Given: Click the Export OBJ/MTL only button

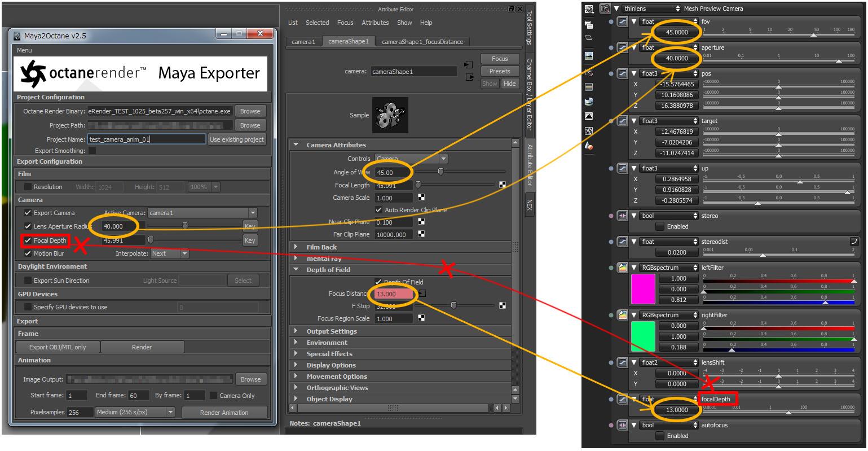Looking at the screenshot, I should pos(58,347).
